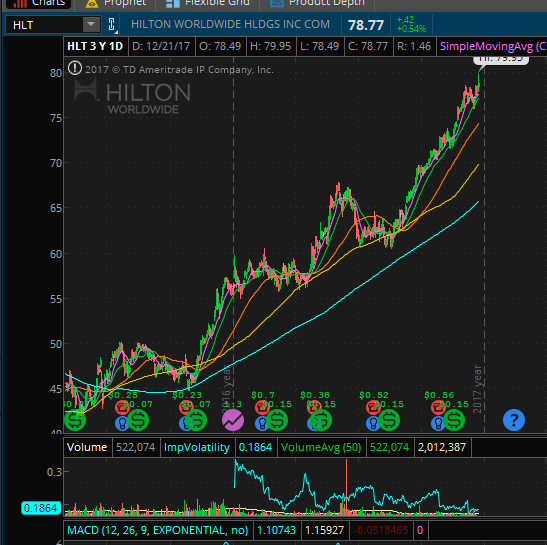Click the last price 78.77
The width and height of the screenshot is (547, 545).
(366, 25)
